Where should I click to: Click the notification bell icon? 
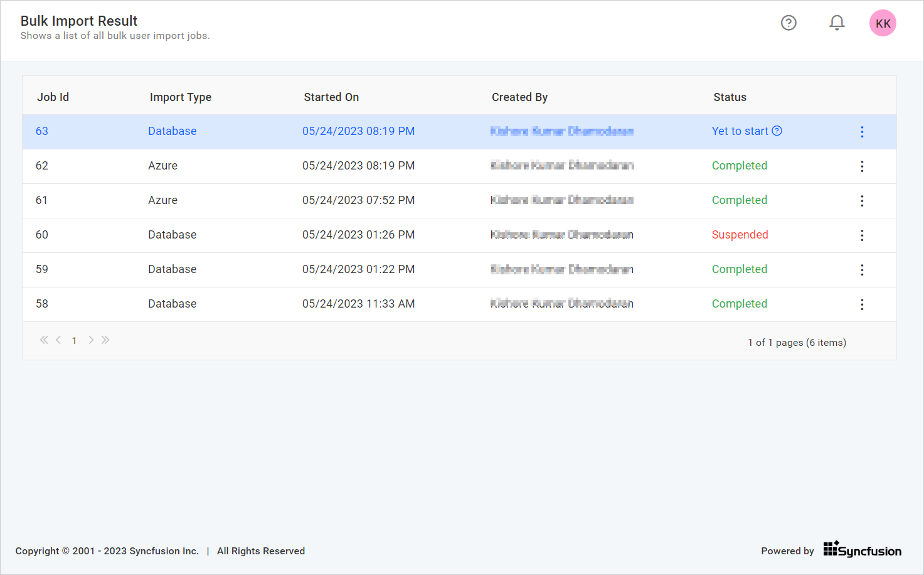tap(837, 22)
